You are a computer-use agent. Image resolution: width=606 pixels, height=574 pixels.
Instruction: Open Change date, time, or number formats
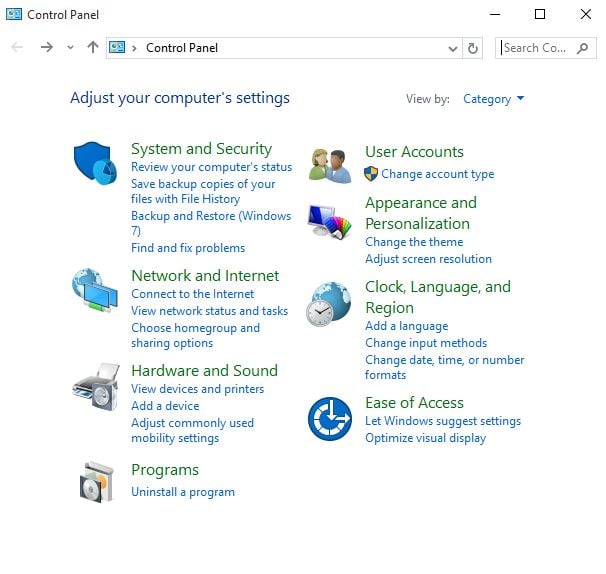point(444,368)
